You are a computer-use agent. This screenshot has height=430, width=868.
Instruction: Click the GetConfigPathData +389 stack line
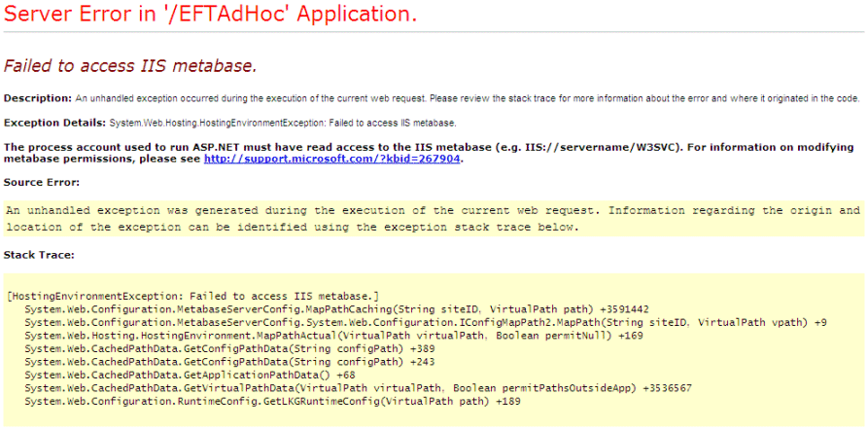coord(229,349)
